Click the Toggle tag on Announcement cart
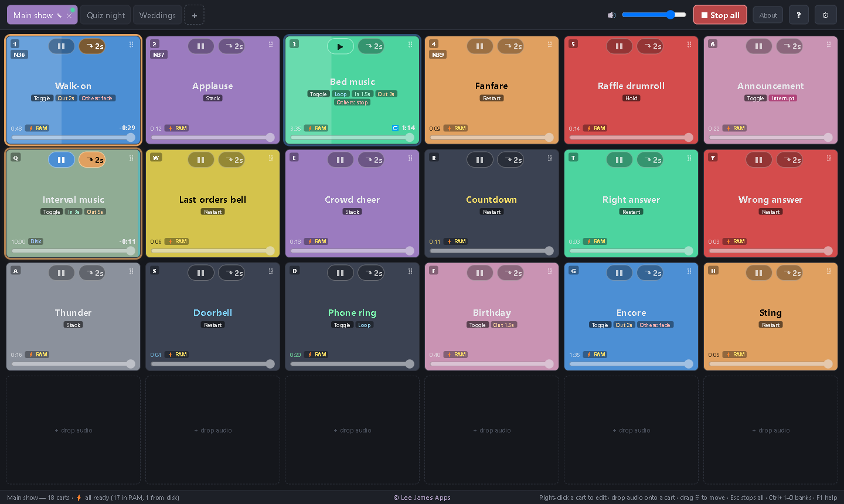The height and width of the screenshot is (504, 844). (755, 98)
